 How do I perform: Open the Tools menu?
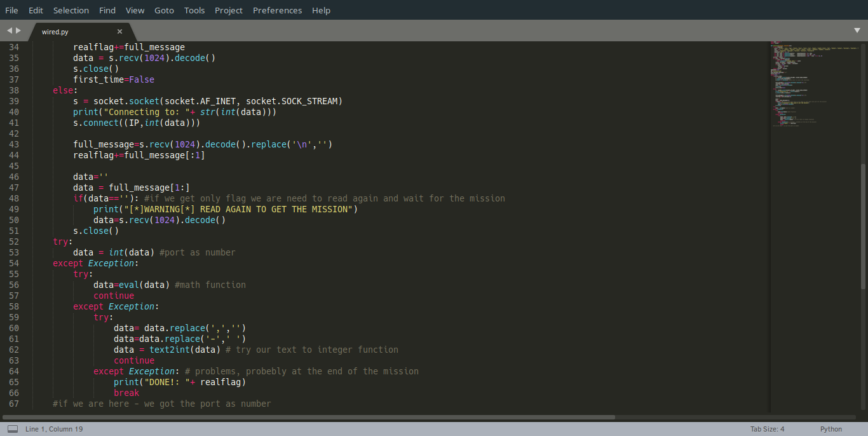[x=194, y=10]
